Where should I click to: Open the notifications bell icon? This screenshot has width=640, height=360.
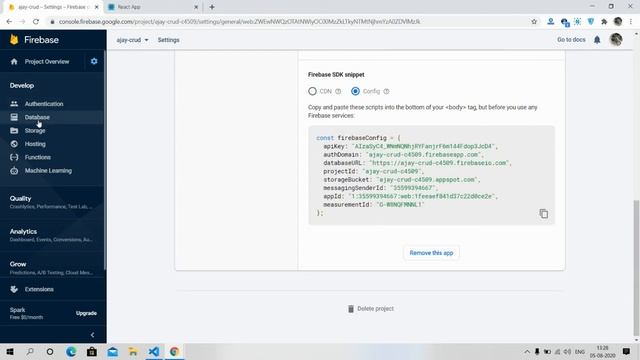pos(597,40)
